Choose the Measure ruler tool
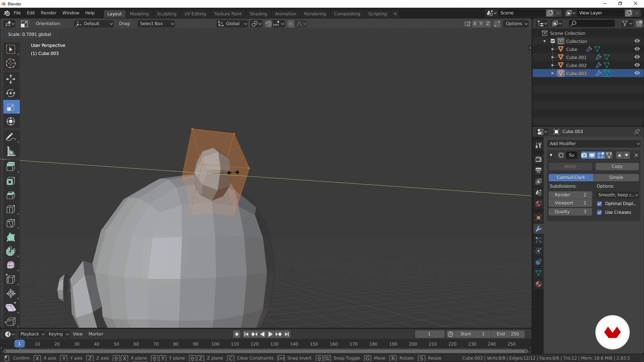Viewport: 644px width, 362px height. click(x=11, y=152)
